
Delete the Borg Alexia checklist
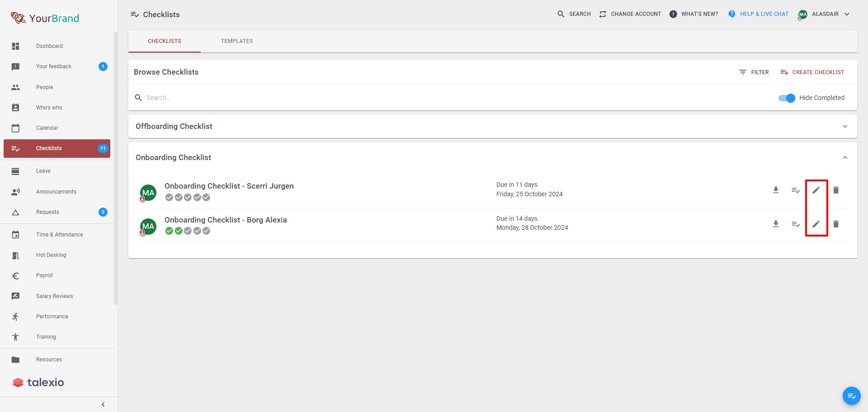[x=836, y=224]
